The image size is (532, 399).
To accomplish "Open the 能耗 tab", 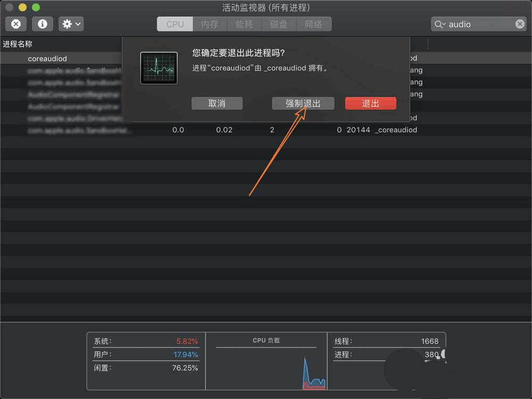I will (244, 24).
